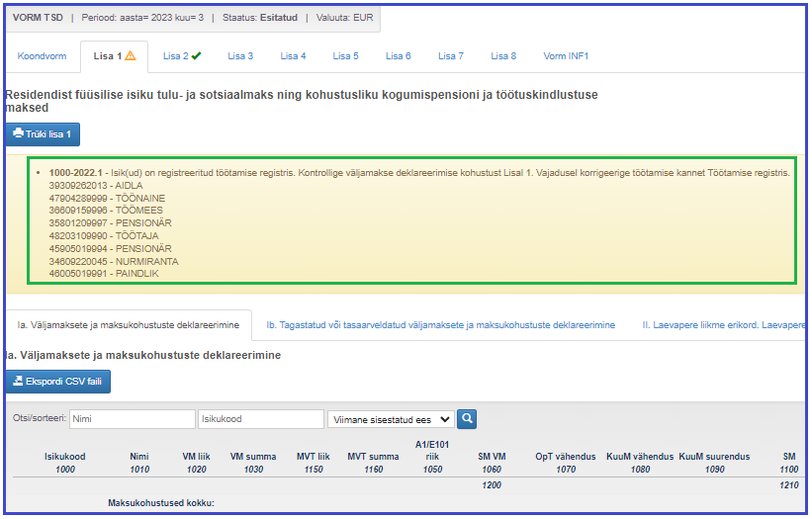Click the 39309262013 - AIDLA entry

pyautogui.click(x=96, y=185)
